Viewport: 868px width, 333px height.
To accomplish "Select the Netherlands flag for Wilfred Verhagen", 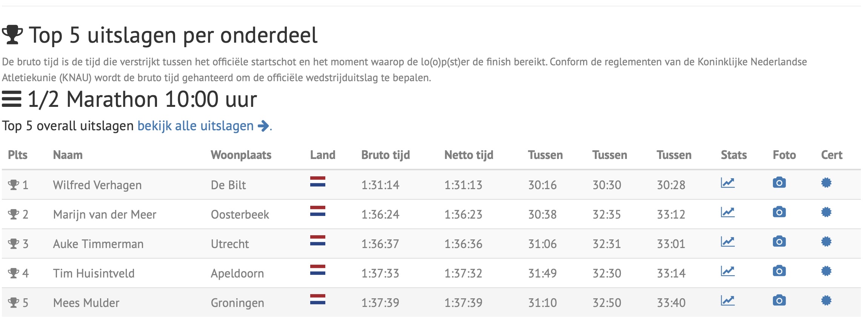I will [318, 182].
